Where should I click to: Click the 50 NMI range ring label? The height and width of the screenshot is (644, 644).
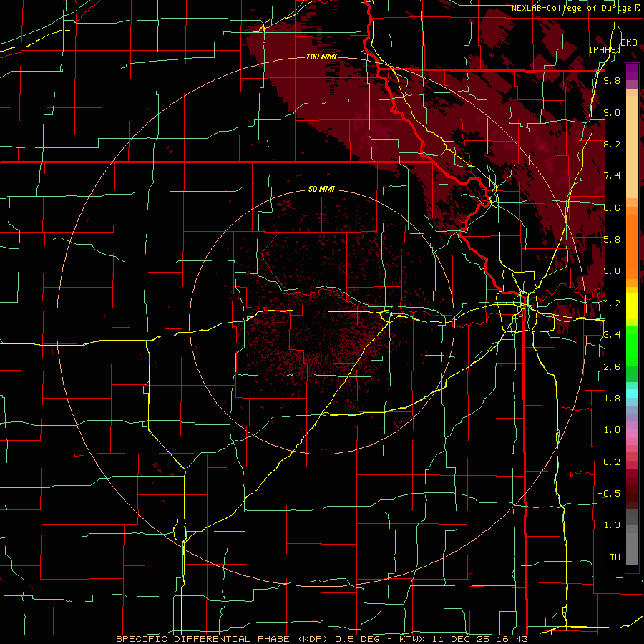tap(321, 190)
